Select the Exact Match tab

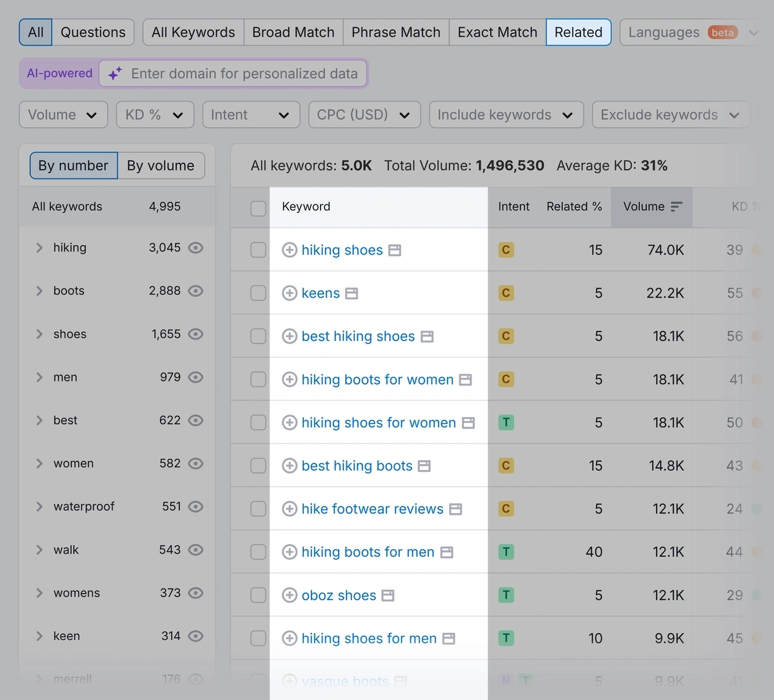[x=497, y=32]
